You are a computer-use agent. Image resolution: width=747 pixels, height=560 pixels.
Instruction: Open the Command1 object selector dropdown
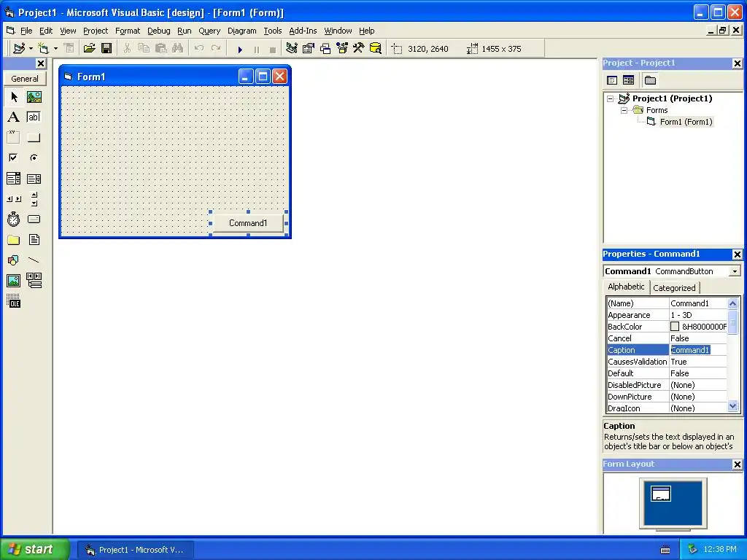735,271
